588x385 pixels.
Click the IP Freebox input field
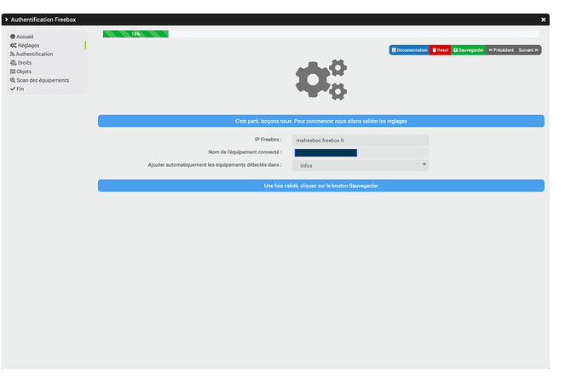coord(360,141)
